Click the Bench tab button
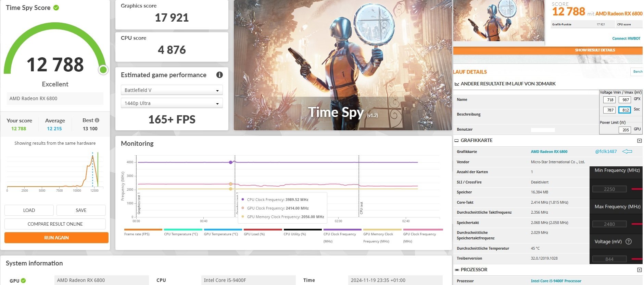This screenshot has height=285, width=644. click(637, 72)
